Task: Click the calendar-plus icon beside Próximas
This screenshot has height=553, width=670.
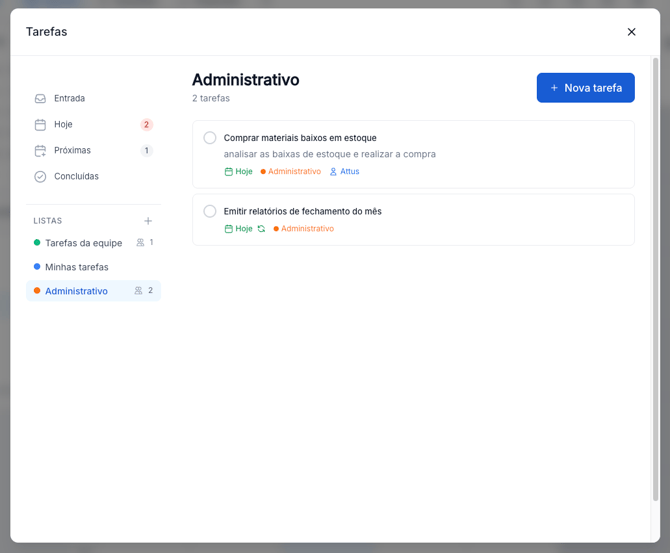Action: click(40, 151)
